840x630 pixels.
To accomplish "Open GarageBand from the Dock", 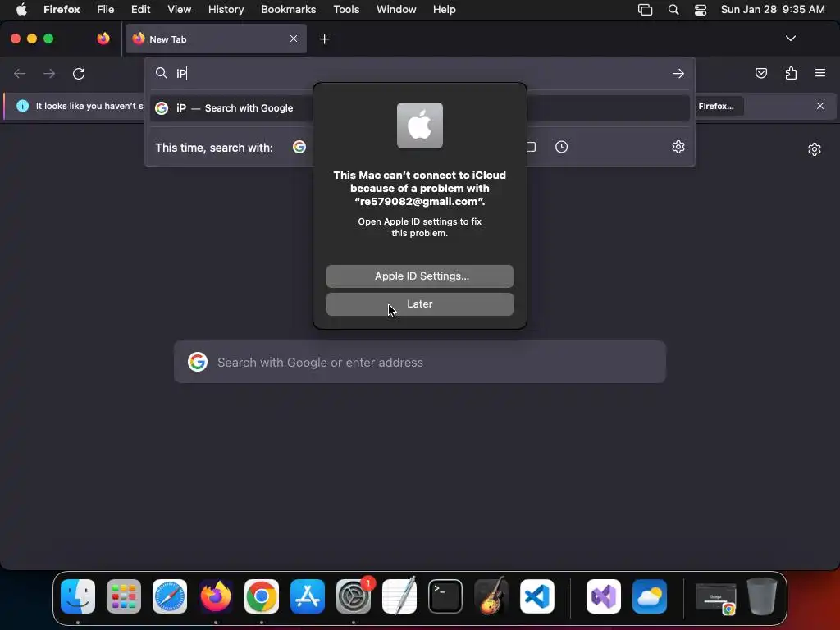I will click(x=491, y=596).
